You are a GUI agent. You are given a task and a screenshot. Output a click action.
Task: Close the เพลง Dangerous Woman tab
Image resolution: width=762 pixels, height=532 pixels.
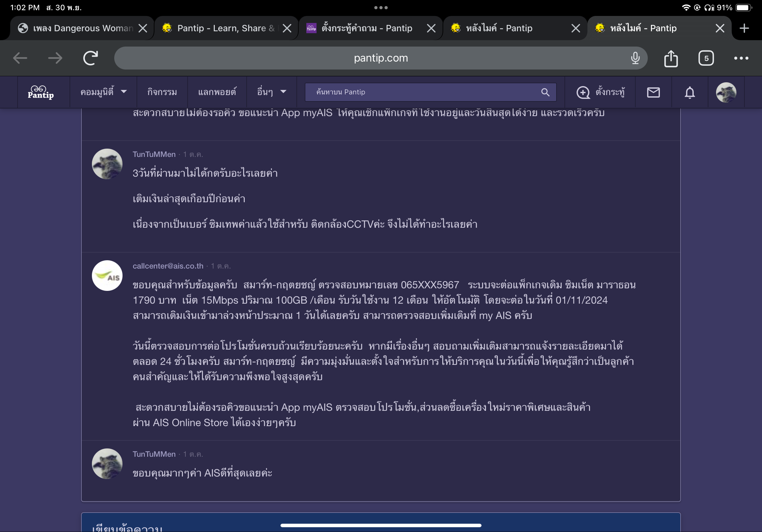[143, 28]
